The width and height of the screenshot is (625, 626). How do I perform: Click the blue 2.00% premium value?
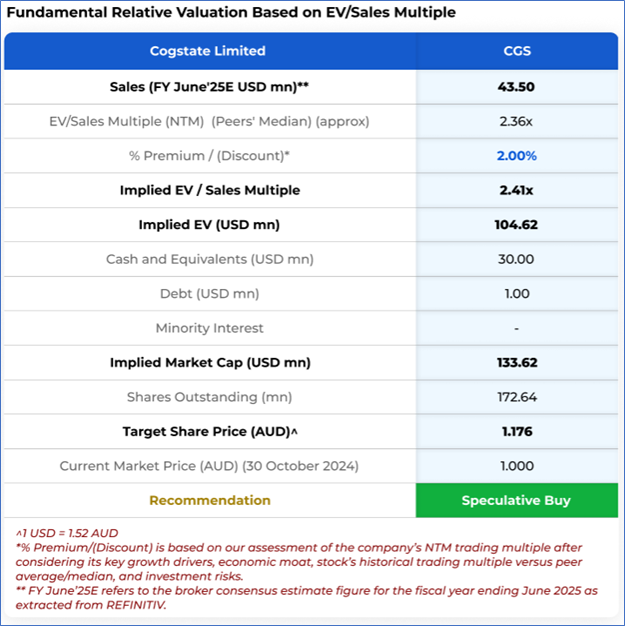(516, 156)
